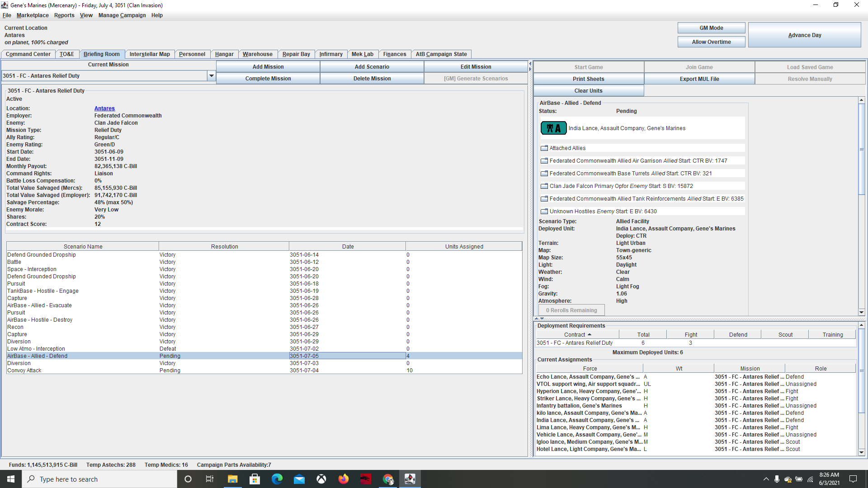Select the Hotel Lance assignment row

(696, 449)
